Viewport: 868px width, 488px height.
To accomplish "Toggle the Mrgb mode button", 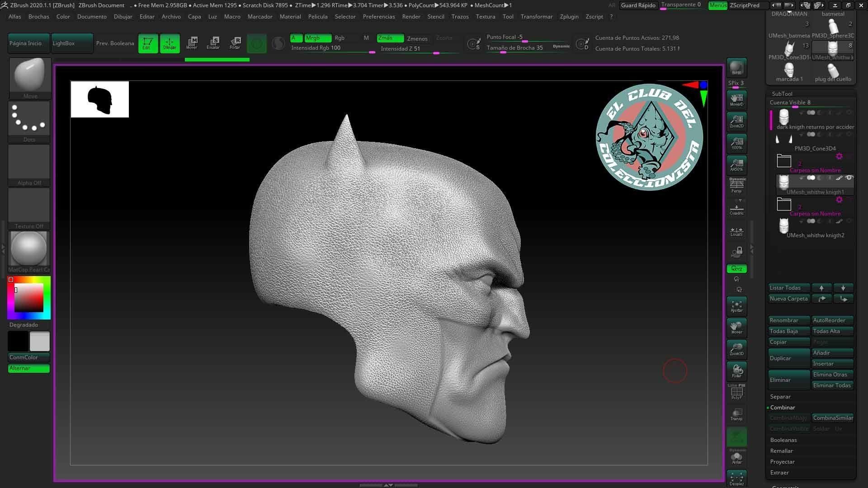I will pos(318,38).
